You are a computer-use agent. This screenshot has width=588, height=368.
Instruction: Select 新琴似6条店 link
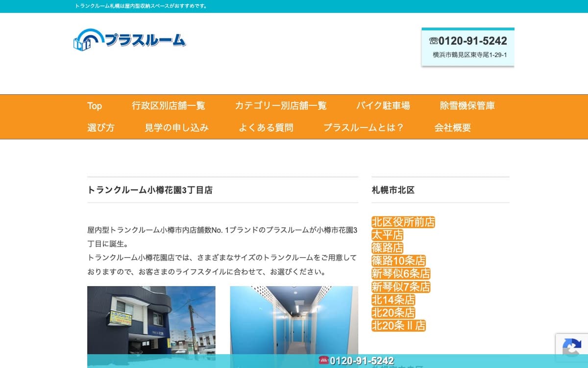(x=401, y=273)
